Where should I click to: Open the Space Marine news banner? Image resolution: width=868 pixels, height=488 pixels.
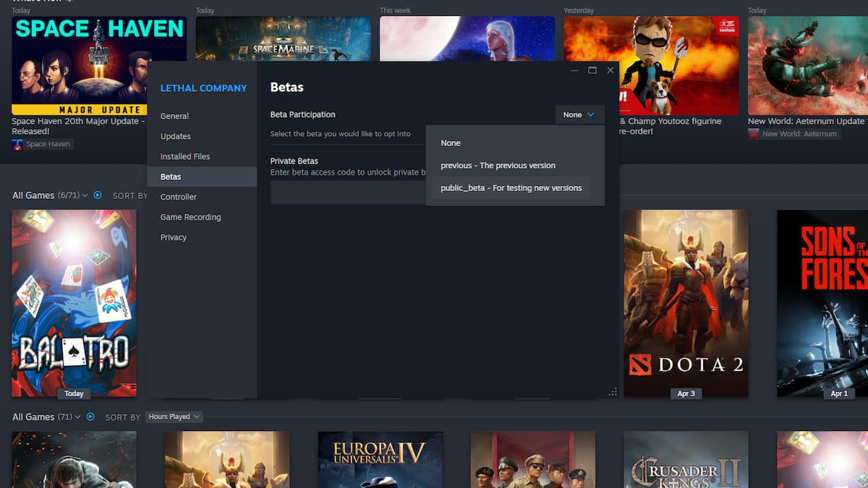(283, 39)
